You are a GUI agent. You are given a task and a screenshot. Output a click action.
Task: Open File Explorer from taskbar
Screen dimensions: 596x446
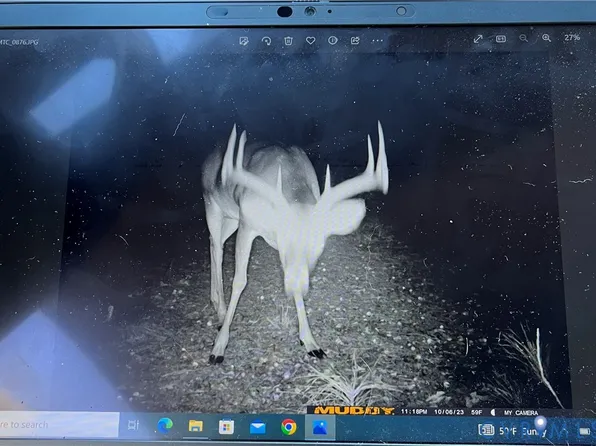196,426
